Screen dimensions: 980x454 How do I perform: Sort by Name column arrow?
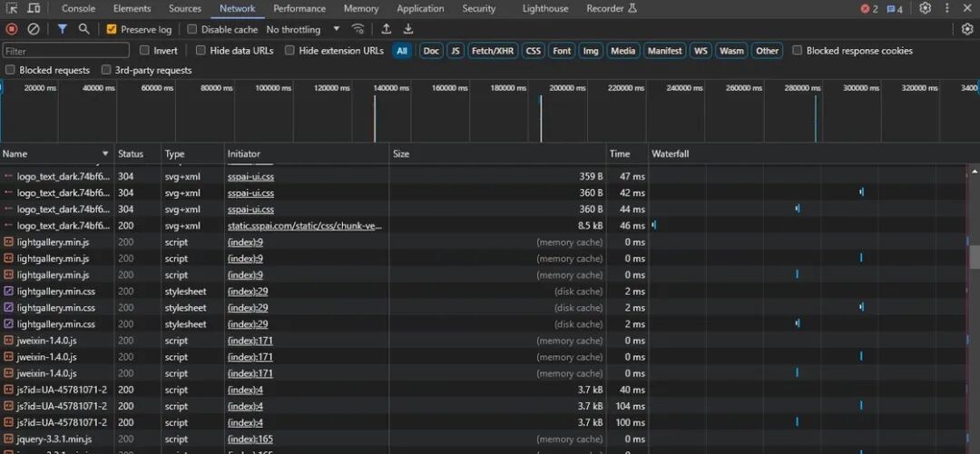tap(105, 153)
